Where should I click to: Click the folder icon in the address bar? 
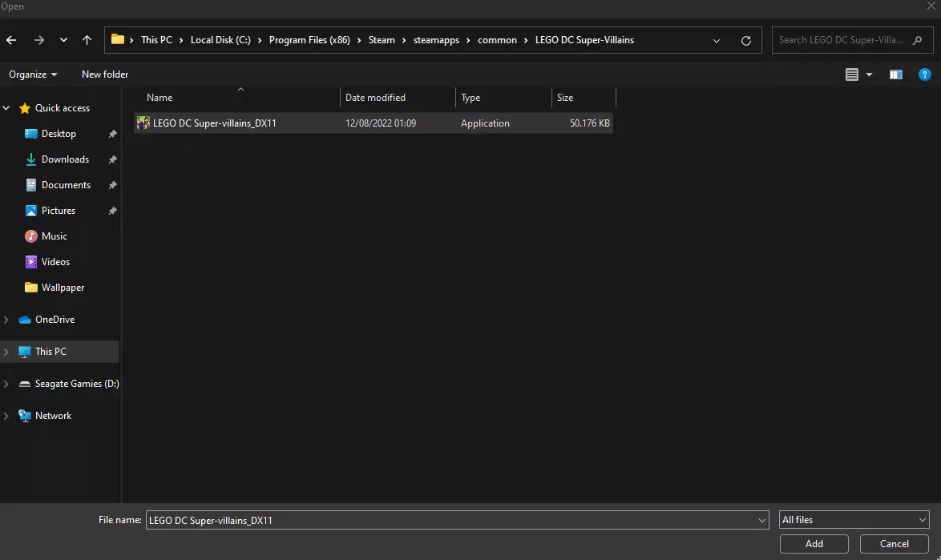click(x=118, y=39)
